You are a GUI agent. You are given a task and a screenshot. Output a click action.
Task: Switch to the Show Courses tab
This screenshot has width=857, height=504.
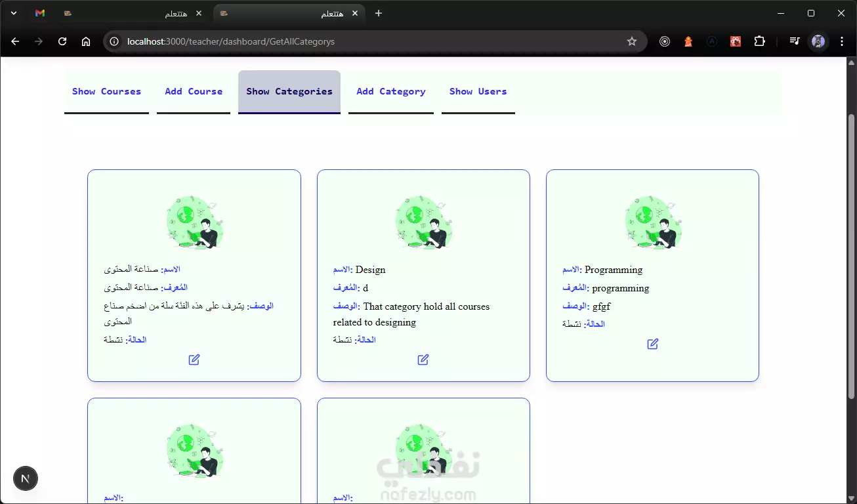[x=106, y=92]
